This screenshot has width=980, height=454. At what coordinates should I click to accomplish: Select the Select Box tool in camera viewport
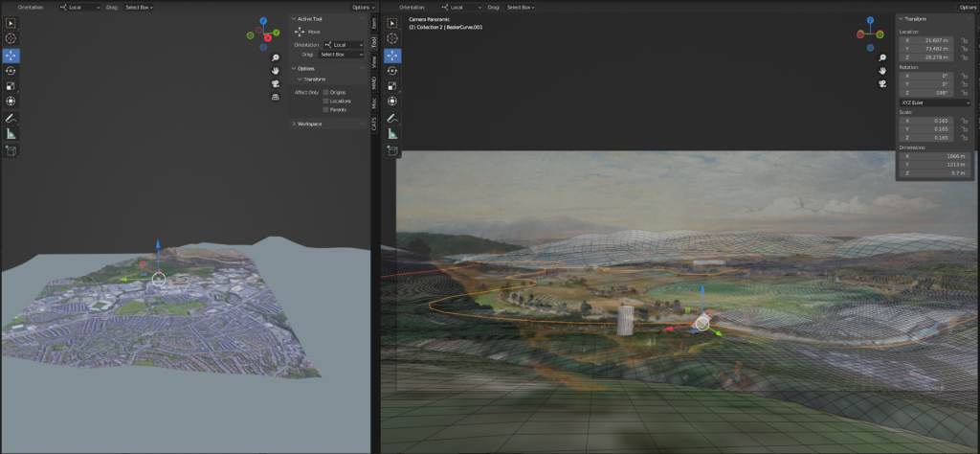tap(392, 24)
